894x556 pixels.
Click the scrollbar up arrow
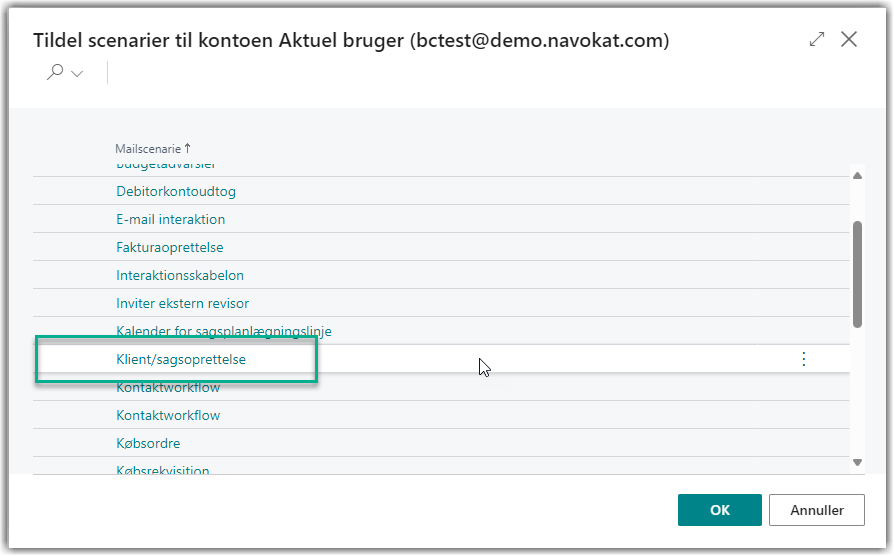857,175
